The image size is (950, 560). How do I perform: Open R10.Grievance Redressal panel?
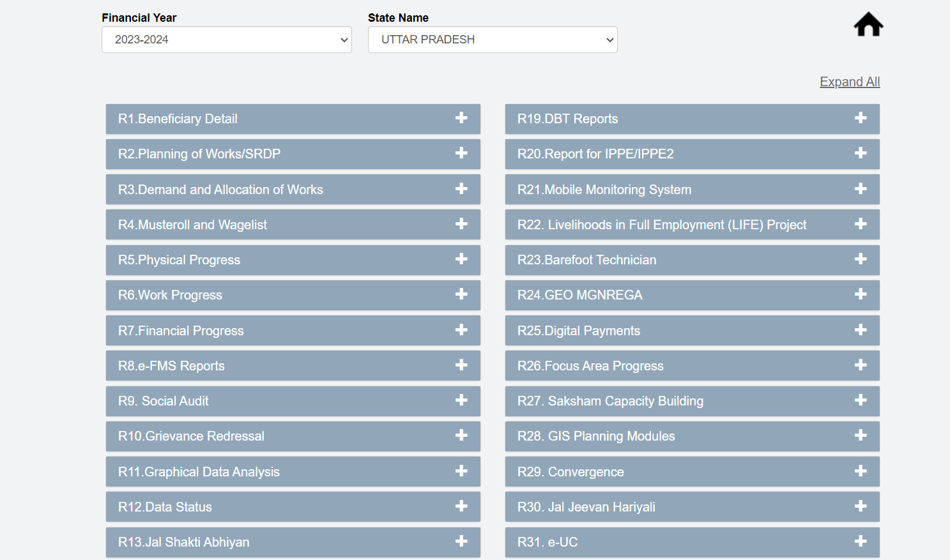[191, 436]
